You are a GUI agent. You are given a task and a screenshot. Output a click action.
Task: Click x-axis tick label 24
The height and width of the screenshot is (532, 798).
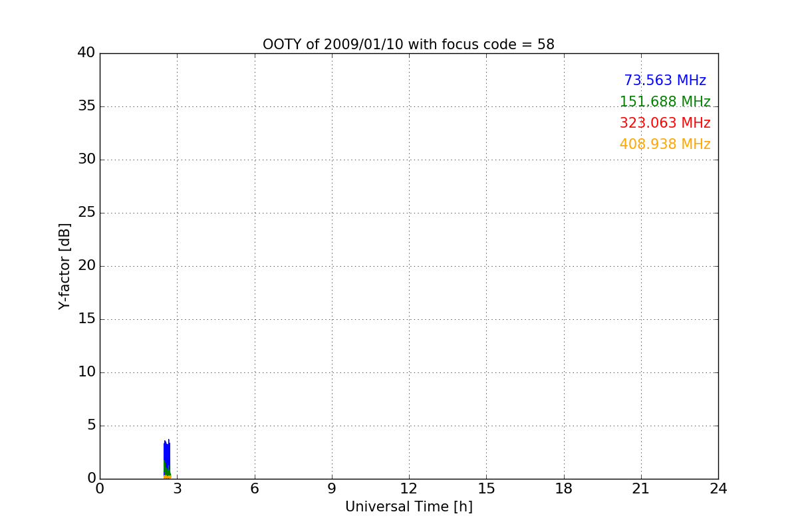[x=718, y=489]
